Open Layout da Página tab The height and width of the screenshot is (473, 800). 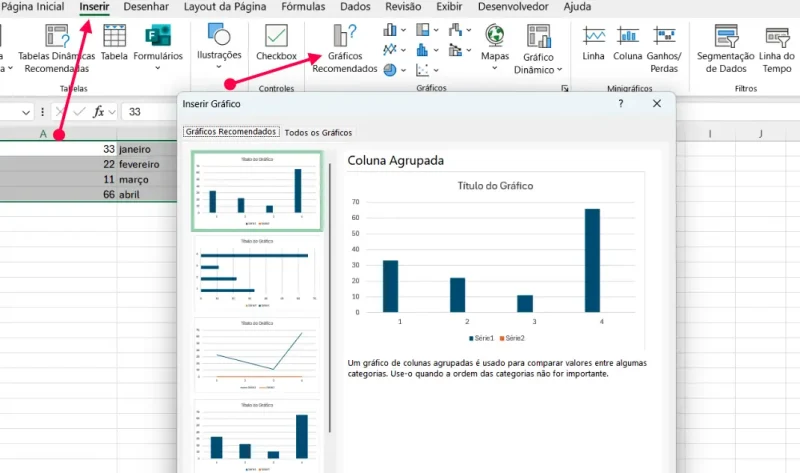tap(225, 7)
